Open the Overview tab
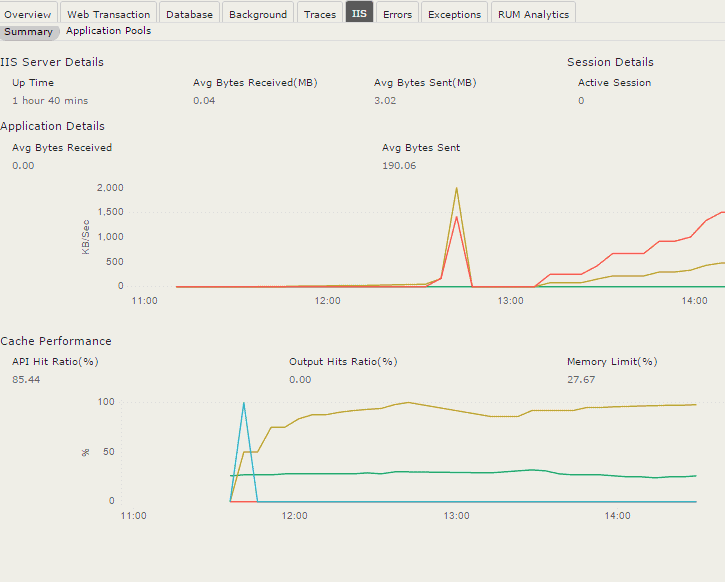The height and width of the screenshot is (582, 725). [x=28, y=14]
